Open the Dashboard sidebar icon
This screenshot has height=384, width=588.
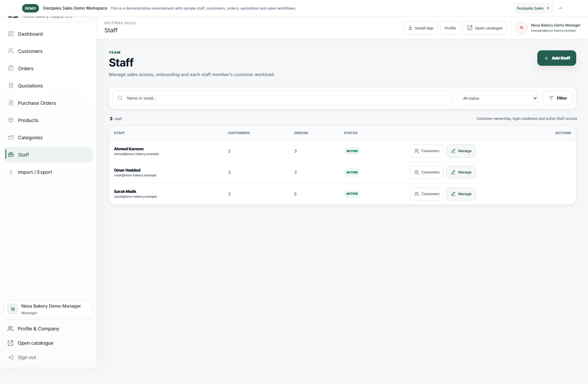pos(11,34)
